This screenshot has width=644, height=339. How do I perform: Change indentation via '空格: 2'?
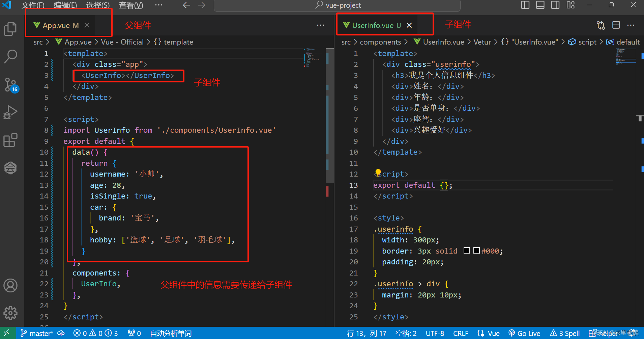406,333
